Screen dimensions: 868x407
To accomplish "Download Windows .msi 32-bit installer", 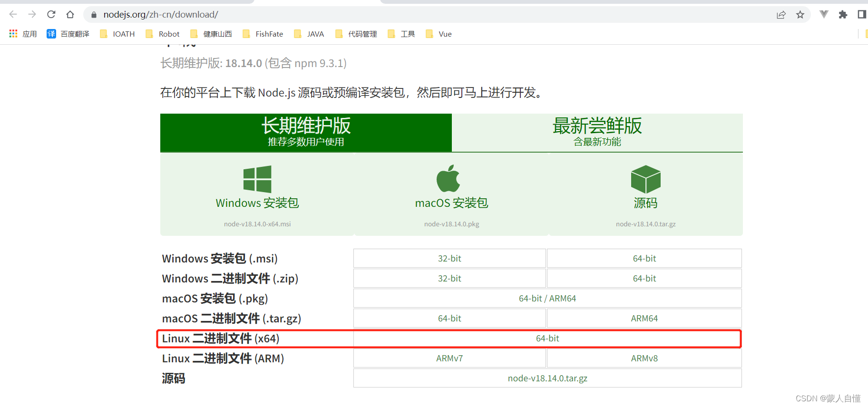I will (449, 258).
